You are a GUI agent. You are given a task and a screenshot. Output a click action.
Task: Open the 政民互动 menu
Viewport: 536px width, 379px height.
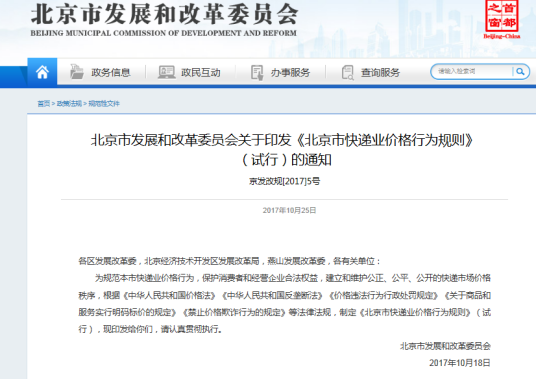click(201, 72)
